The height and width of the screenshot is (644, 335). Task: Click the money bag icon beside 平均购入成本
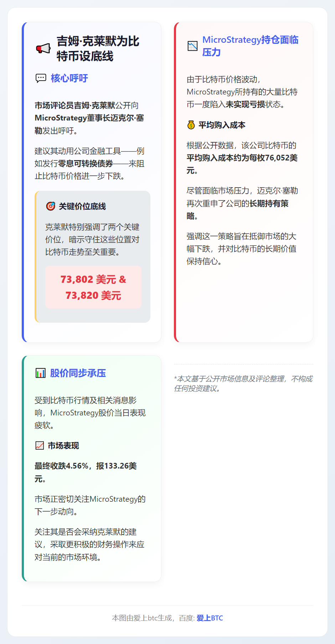(x=191, y=125)
